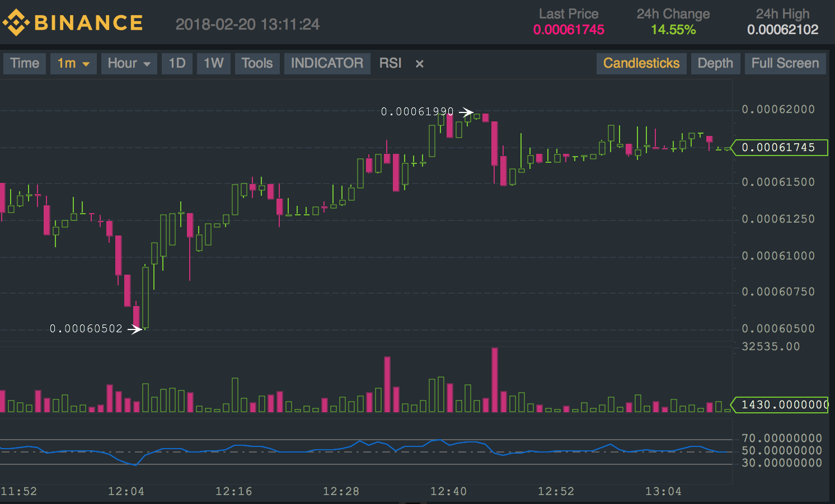The height and width of the screenshot is (504, 835).
Task: Open the 1m interval dropdown
Action: click(x=73, y=63)
